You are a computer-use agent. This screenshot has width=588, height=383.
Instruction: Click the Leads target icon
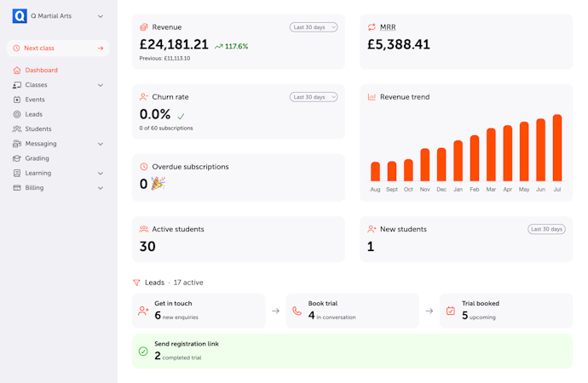click(17, 114)
